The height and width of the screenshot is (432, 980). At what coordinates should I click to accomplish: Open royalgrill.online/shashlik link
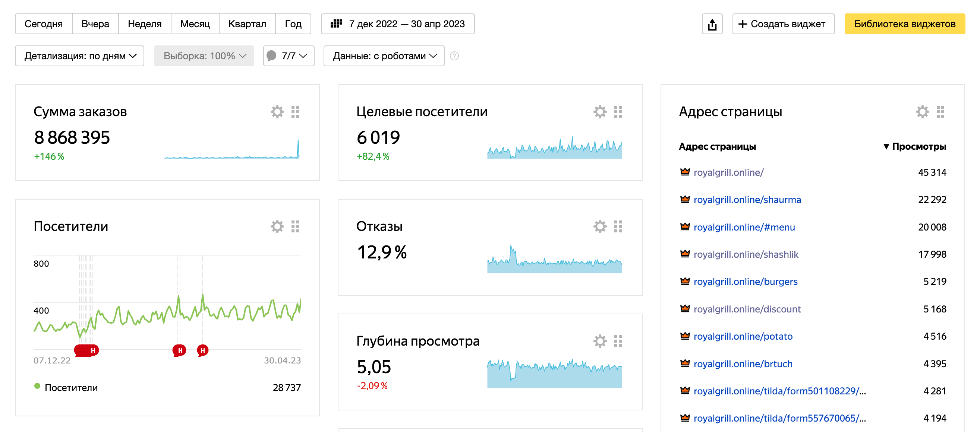746,254
